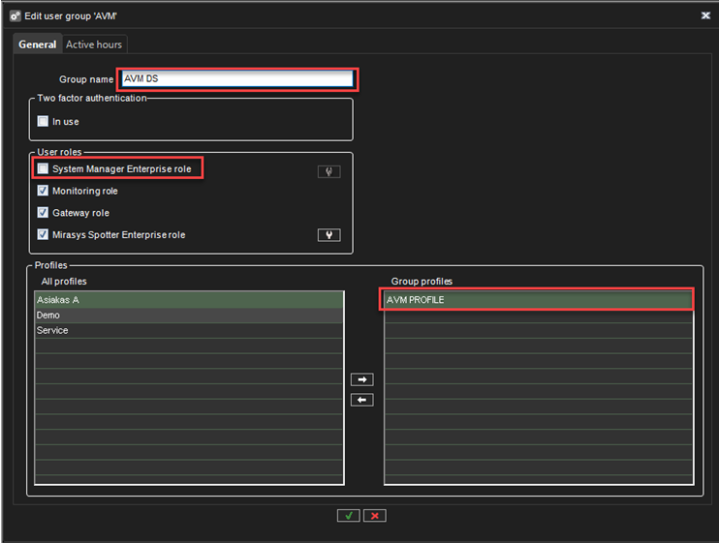This screenshot has width=720, height=543.
Task: Open Mirasys Spotter Enterprise role settings icon
Action: click(x=328, y=235)
